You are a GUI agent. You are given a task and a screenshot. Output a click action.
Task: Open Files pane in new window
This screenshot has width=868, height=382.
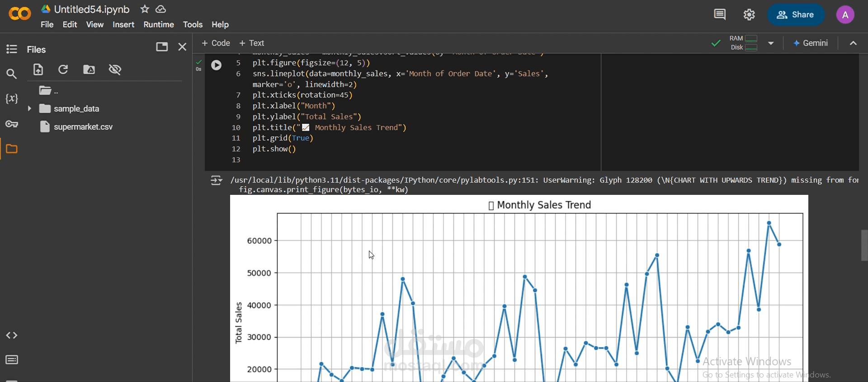click(162, 47)
